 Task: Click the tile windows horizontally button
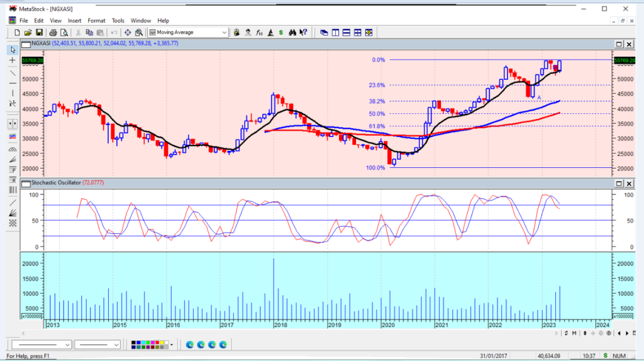click(347, 32)
